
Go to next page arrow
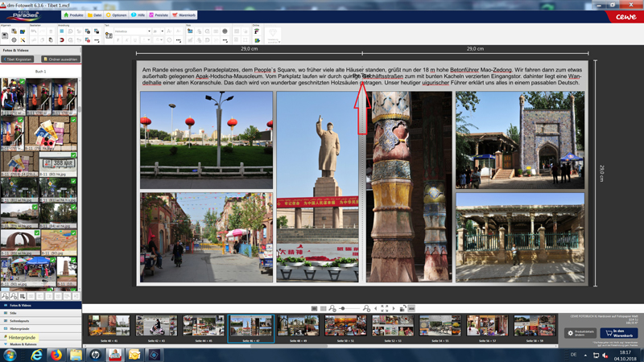[394, 308]
